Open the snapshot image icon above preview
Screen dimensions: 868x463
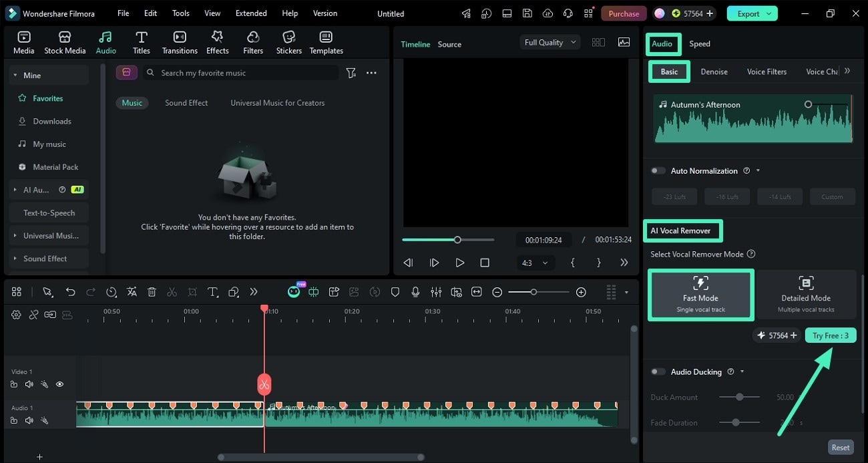(x=624, y=42)
